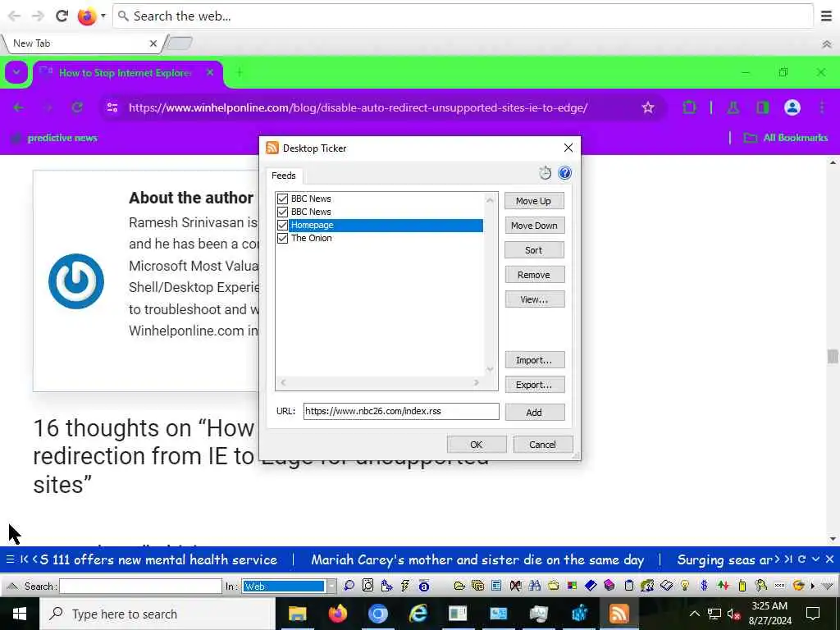Toggle The Onion feed checkbox
Image resolution: width=840 pixels, height=630 pixels.
[282, 239]
